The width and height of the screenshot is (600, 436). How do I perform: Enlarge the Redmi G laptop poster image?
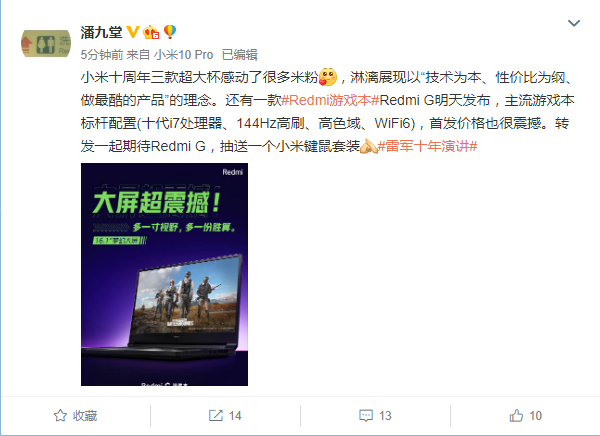(165, 274)
